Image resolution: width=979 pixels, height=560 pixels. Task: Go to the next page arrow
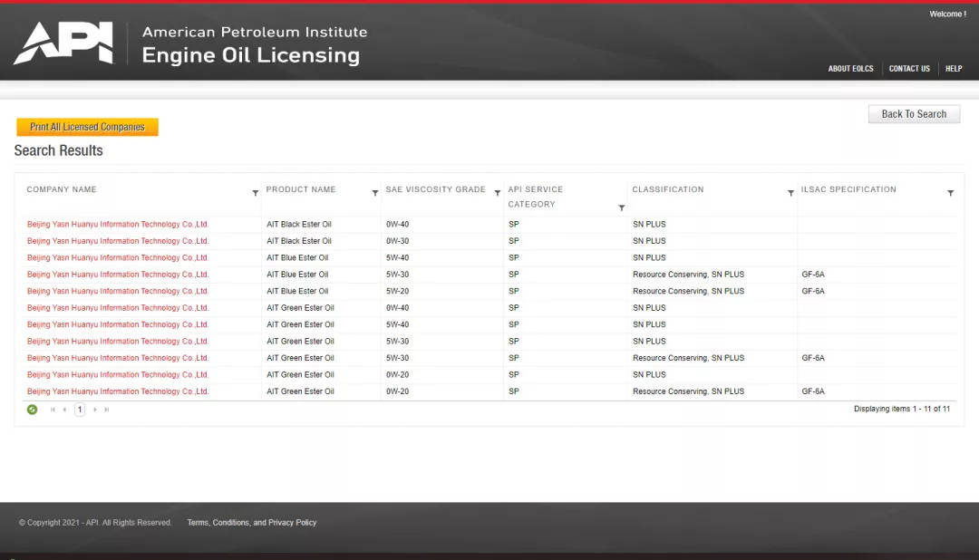tap(95, 410)
